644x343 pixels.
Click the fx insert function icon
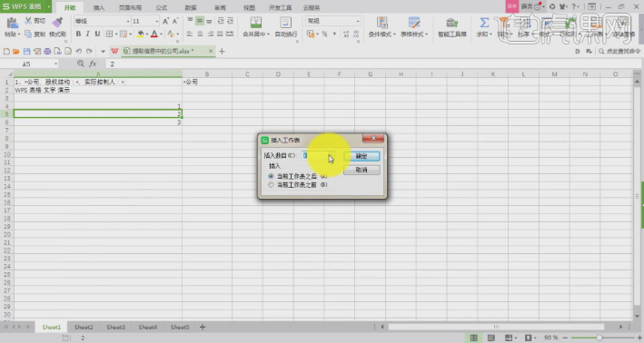coord(93,64)
